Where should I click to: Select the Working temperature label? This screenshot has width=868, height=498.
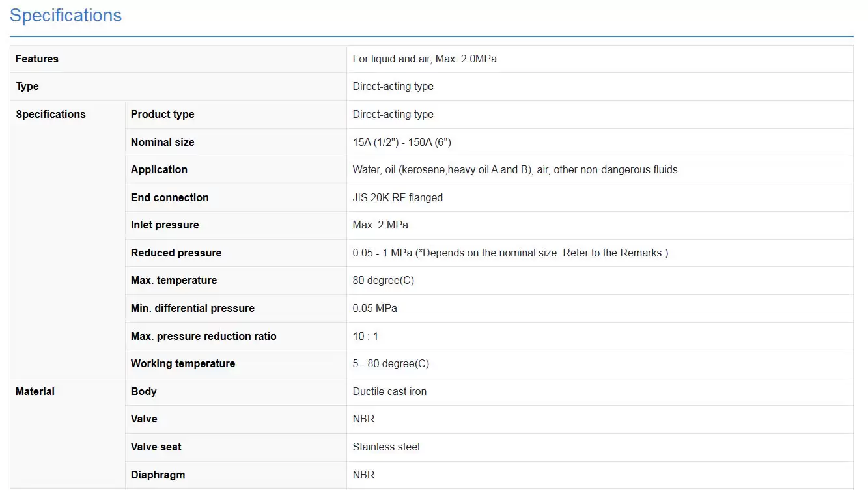(x=183, y=363)
